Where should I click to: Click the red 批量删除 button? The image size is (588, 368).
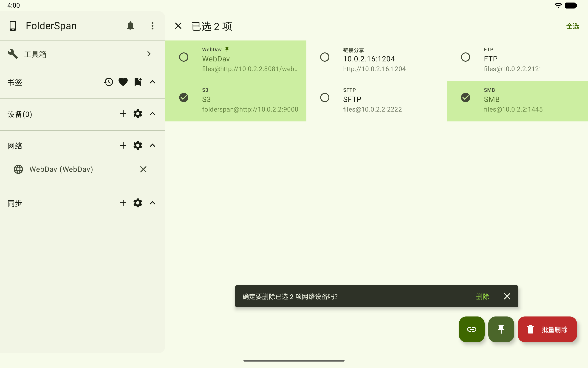click(x=547, y=329)
